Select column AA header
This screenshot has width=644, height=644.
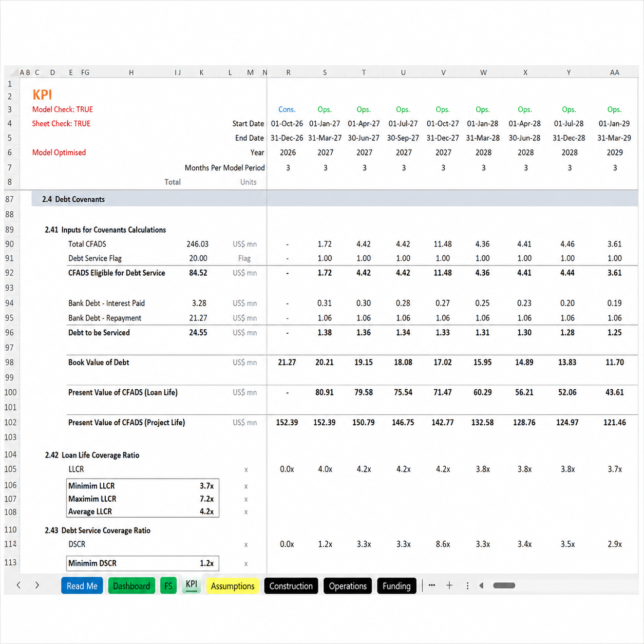point(614,72)
